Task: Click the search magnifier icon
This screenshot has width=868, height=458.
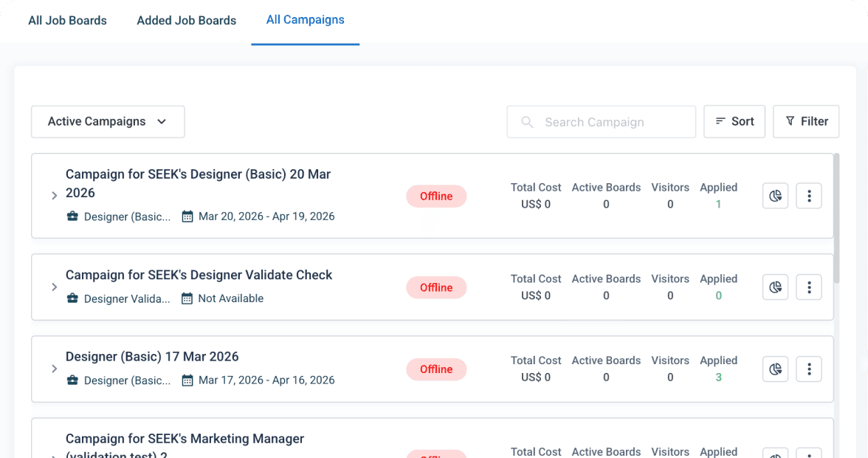Action: pyautogui.click(x=527, y=122)
